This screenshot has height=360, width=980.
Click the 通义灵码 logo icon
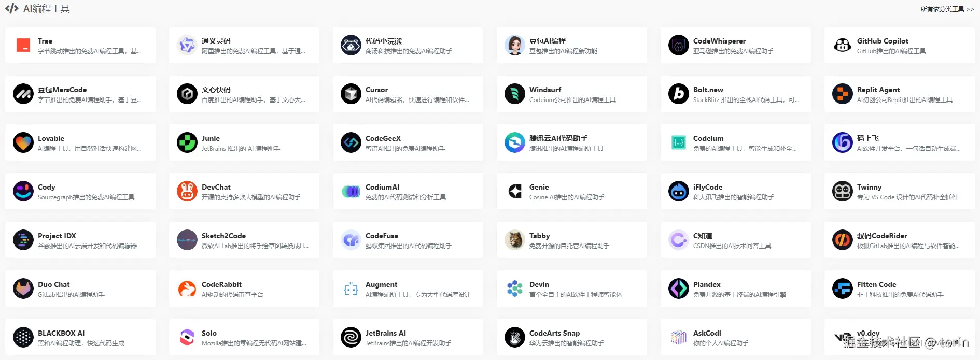[x=187, y=46]
